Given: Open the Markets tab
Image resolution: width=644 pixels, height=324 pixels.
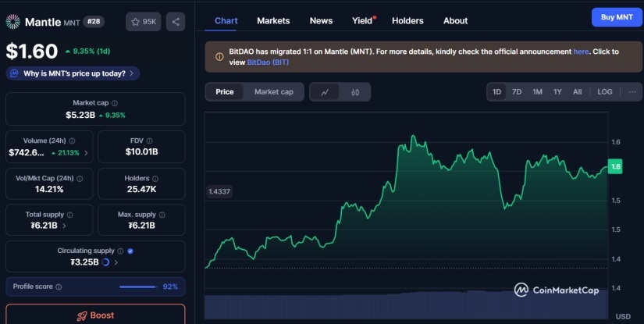Looking at the screenshot, I should [273, 20].
